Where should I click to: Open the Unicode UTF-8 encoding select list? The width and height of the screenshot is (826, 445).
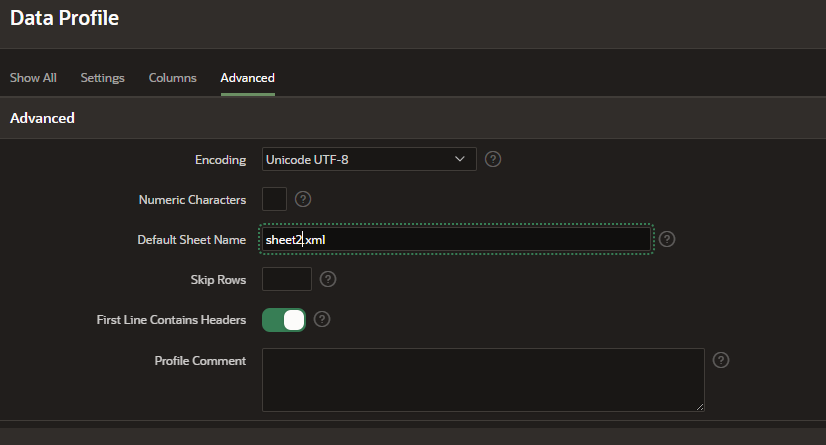(369, 159)
